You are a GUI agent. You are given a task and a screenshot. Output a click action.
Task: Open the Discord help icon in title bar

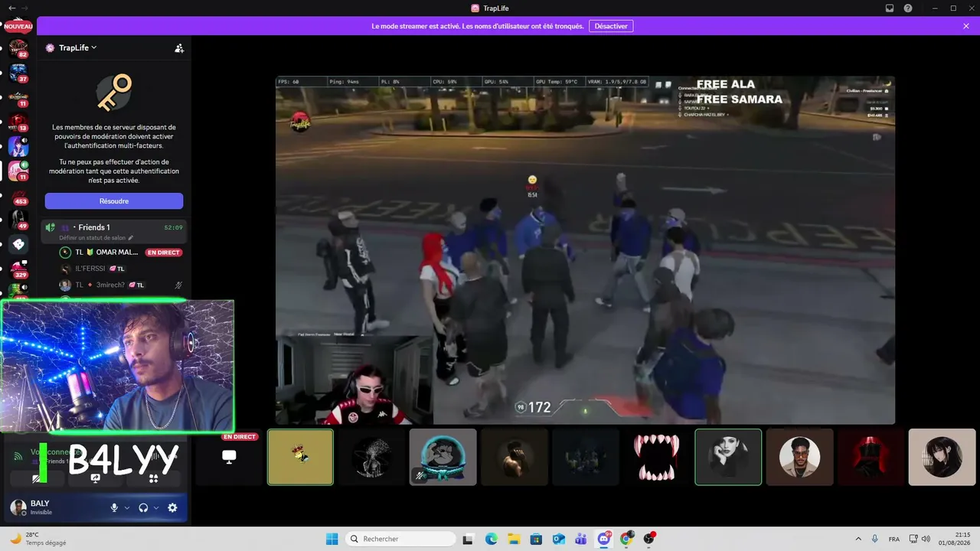pyautogui.click(x=908, y=8)
